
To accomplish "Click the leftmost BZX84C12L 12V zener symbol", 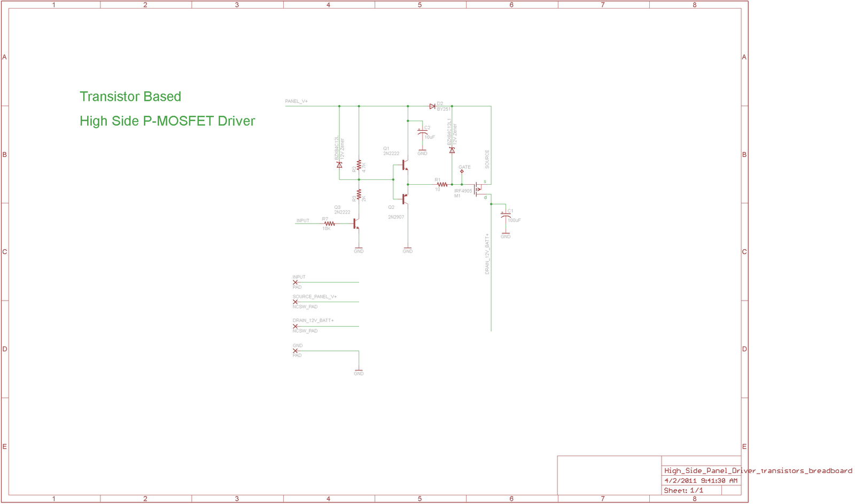I will coord(339,166).
